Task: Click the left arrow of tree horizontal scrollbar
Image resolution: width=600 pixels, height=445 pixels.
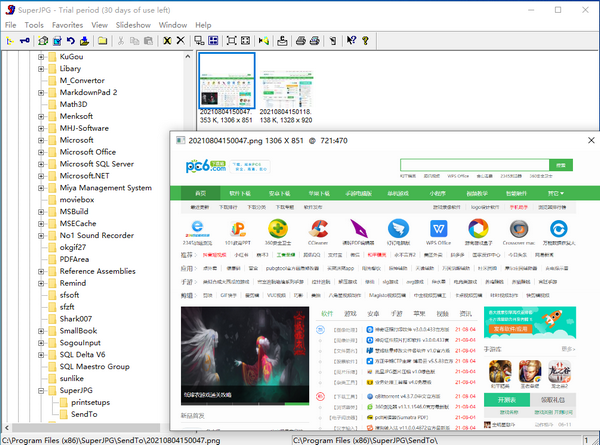Action: pos(7,427)
